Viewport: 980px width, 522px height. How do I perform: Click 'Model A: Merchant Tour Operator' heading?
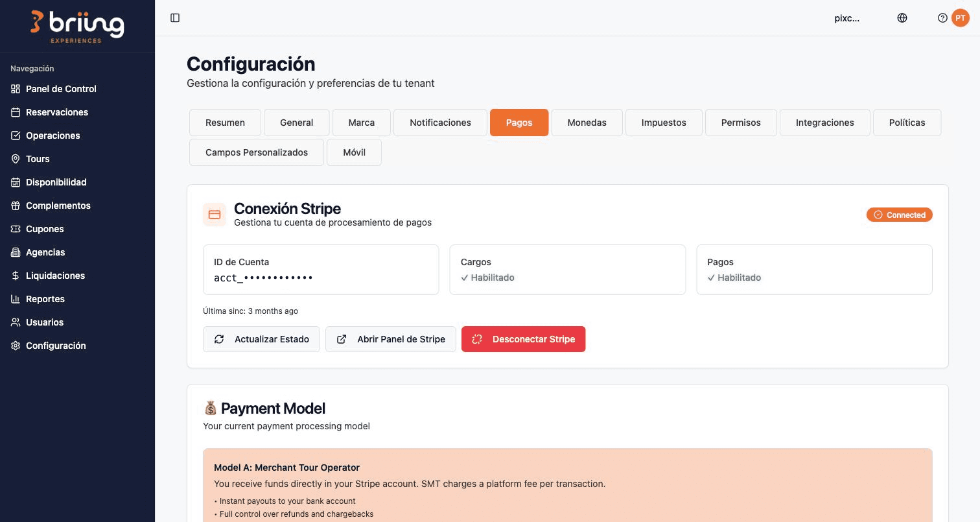(286, 468)
